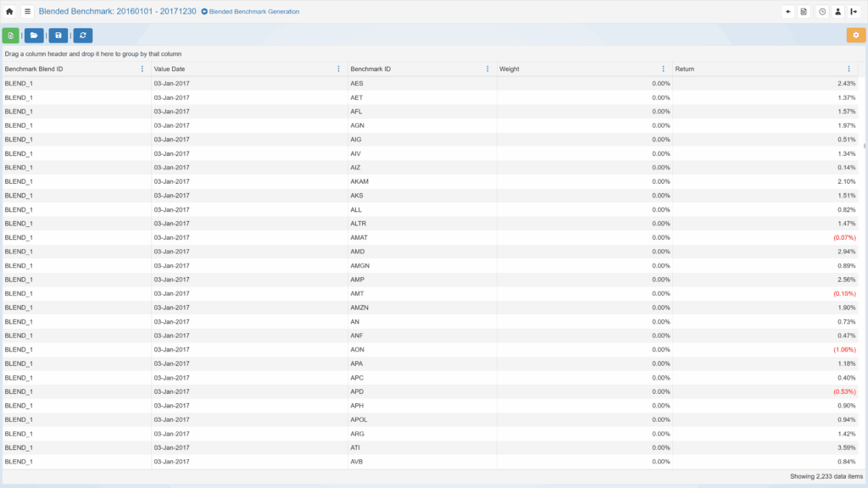Click the green new document button

tap(10, 36)
